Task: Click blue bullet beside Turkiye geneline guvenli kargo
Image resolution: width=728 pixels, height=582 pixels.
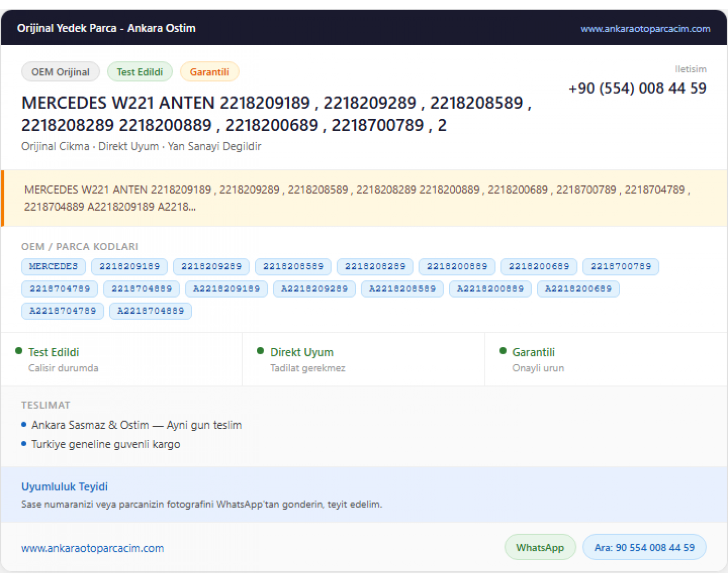Action: [x=24, y=443]
